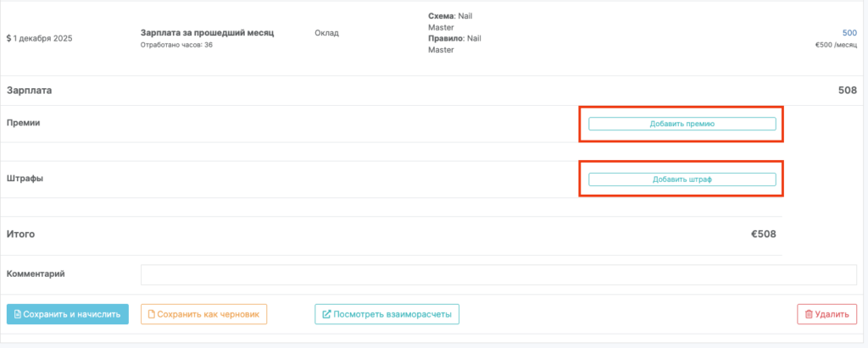Click the floppy disk icon on Сохранить и начислить
This screenshot has width=868, height=348.
pyautogui.click(x=18, y=315)
